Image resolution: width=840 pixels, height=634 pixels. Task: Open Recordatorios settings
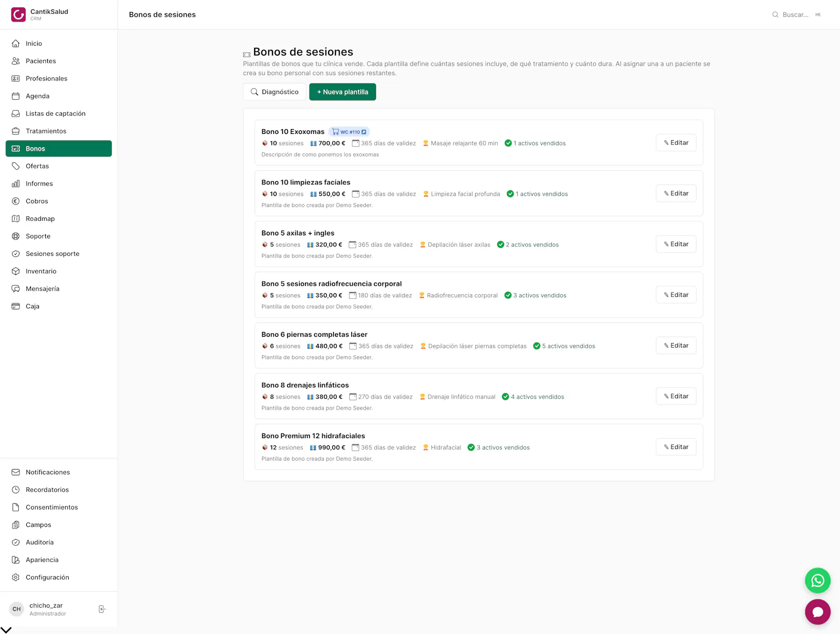point(59,490)
